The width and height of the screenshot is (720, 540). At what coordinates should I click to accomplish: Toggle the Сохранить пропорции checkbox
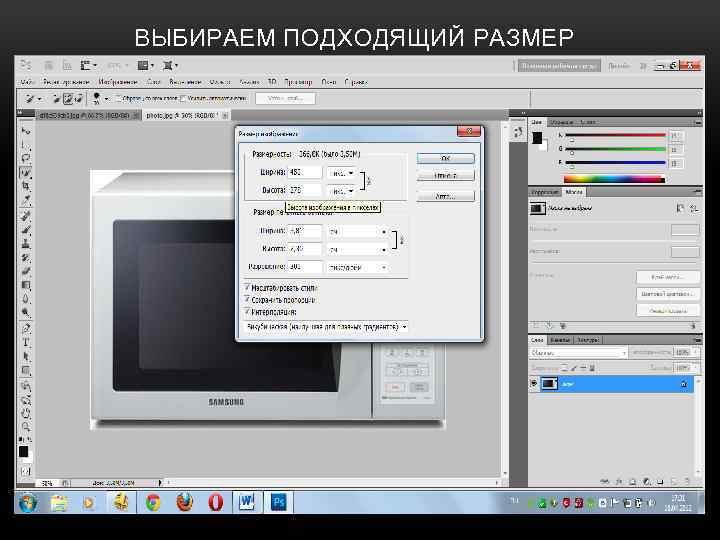[x=247, y=299]
